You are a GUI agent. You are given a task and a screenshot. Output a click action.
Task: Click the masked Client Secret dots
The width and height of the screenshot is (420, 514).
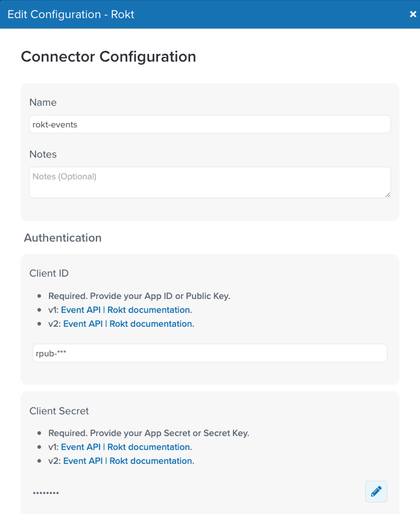pos(46,493)
